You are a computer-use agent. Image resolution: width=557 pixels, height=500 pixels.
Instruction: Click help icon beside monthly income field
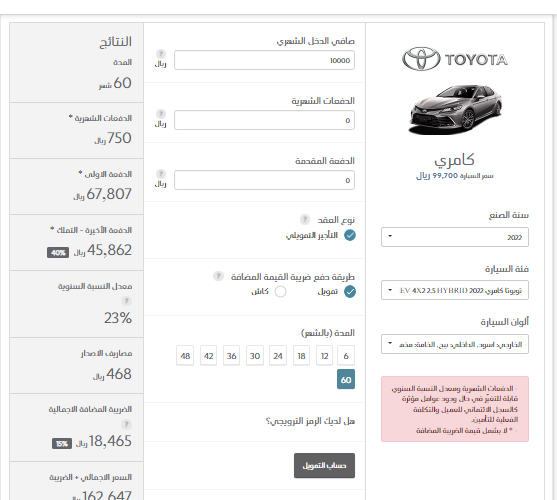(x=161, y=54)
